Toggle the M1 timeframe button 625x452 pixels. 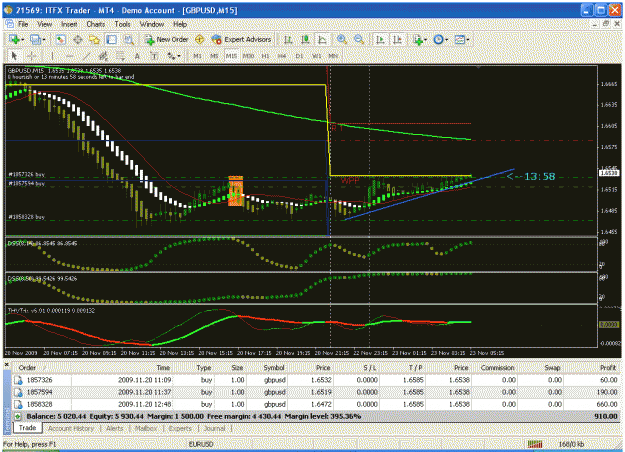tap(197, 56)
